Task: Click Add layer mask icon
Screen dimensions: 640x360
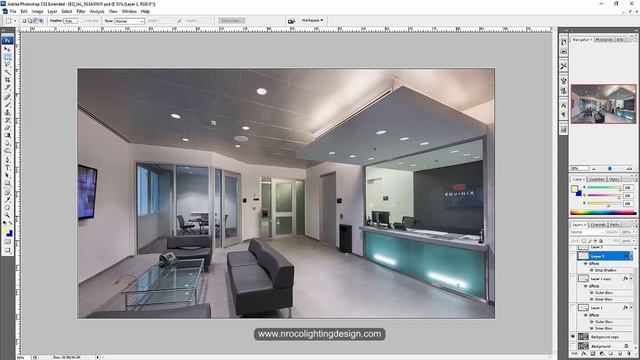Action: point(593,353)
